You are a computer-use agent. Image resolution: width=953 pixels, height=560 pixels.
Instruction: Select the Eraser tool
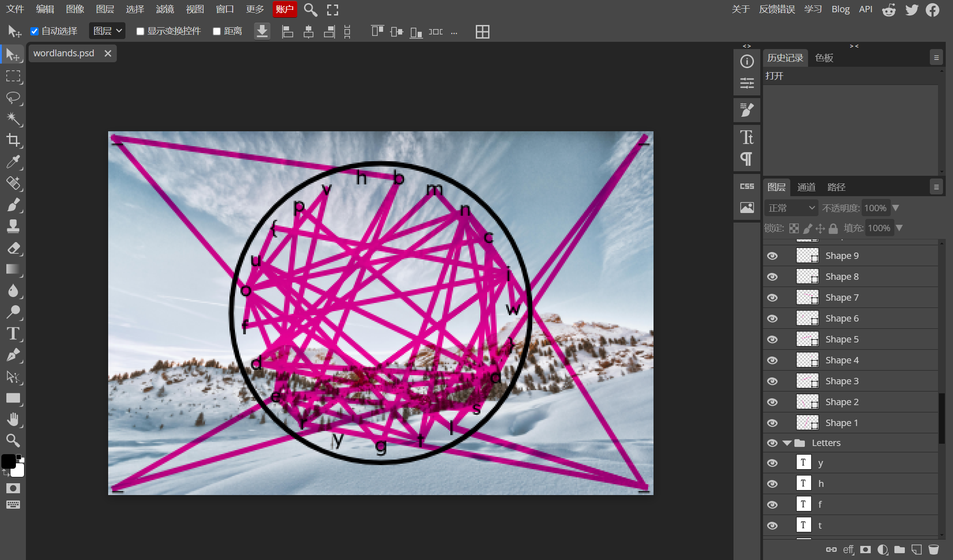pyautogui.click(x=13, y=248)
